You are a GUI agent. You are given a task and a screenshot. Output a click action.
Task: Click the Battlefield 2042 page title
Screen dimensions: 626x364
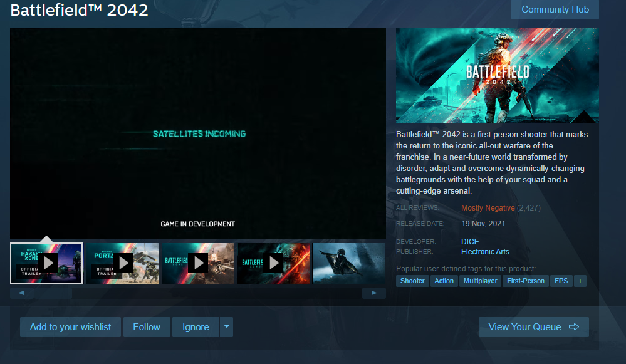pyautogui.click(x=79, y=10)
